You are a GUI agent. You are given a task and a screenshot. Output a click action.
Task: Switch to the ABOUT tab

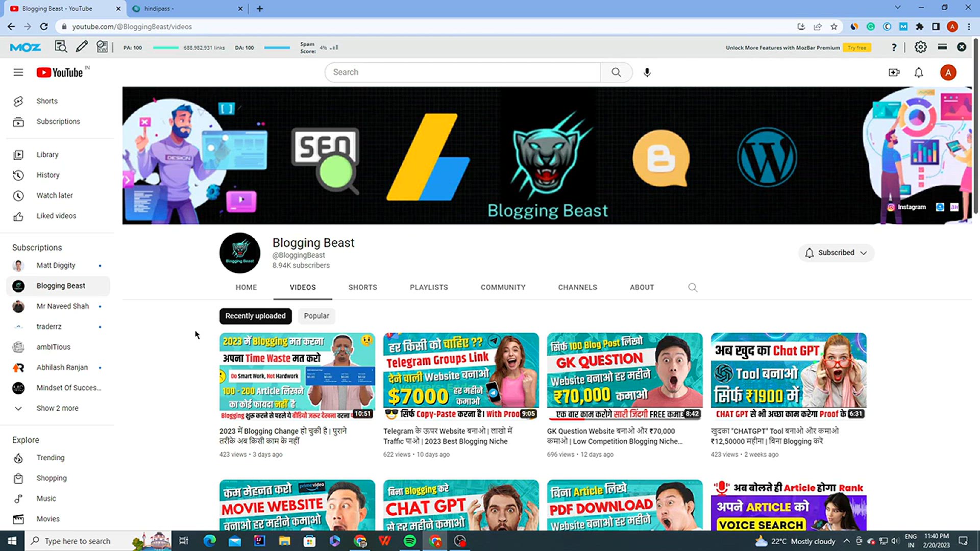(x=642, y=287)
